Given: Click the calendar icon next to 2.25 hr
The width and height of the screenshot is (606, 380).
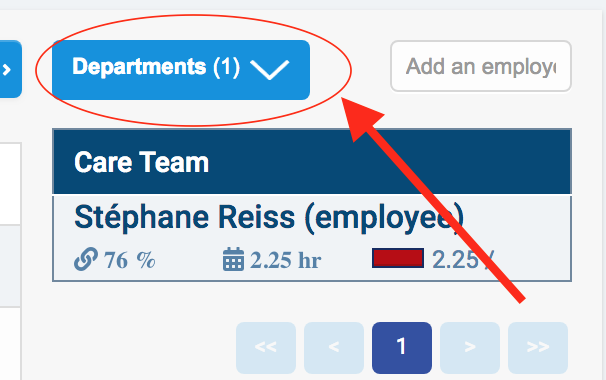Looking at the screenshot, I should (233, 259).
